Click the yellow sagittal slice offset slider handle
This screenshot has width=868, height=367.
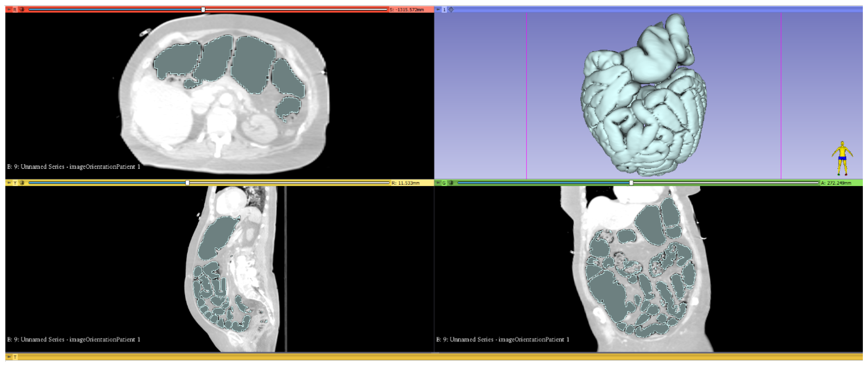pos(187,183)
